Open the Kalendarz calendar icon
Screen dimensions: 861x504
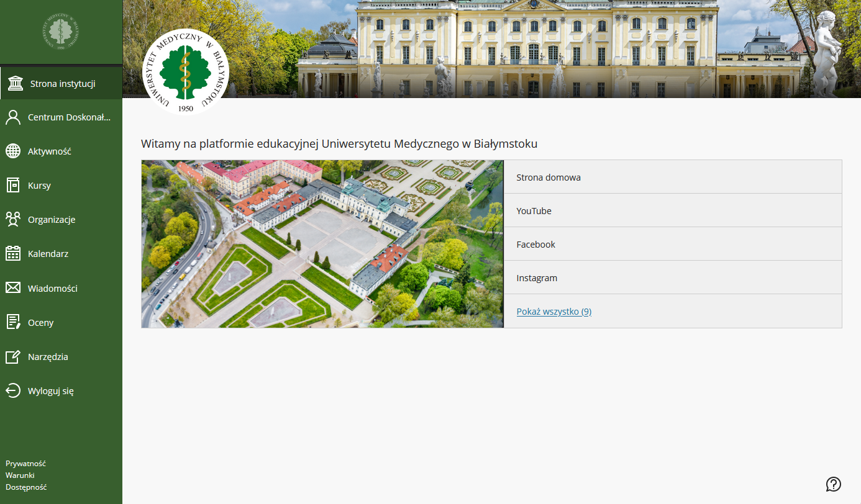pyautogui.click(x=13, y=254)
